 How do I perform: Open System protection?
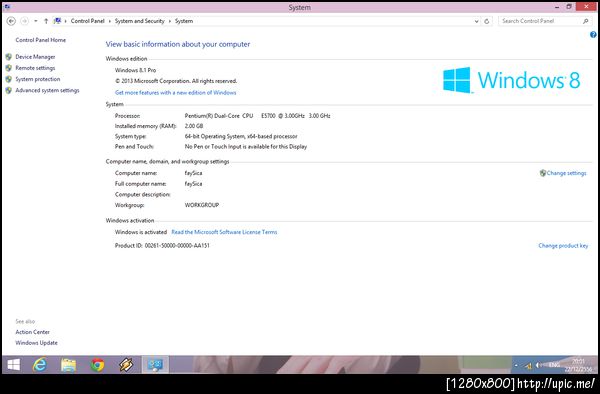[38, 79]
